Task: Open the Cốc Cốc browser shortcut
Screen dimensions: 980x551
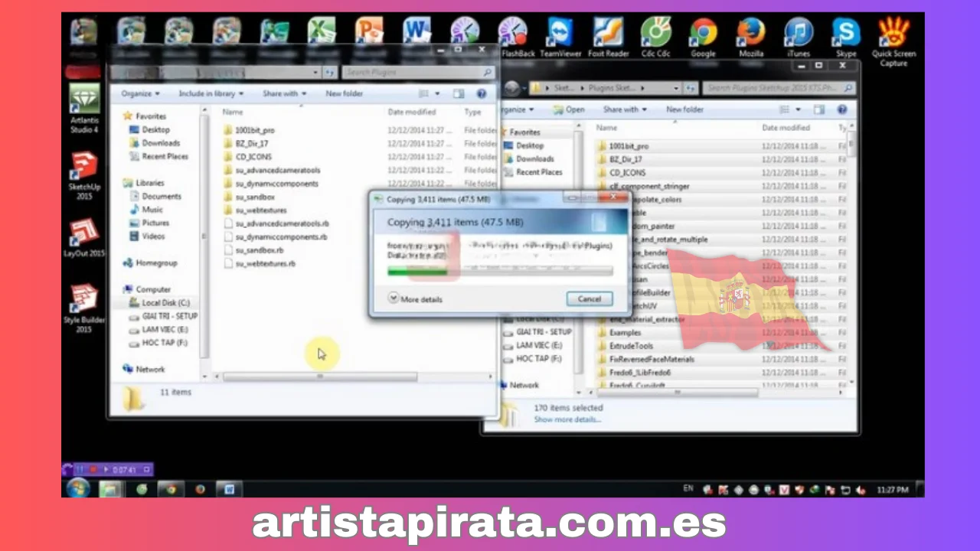Action: coord(655,37)
